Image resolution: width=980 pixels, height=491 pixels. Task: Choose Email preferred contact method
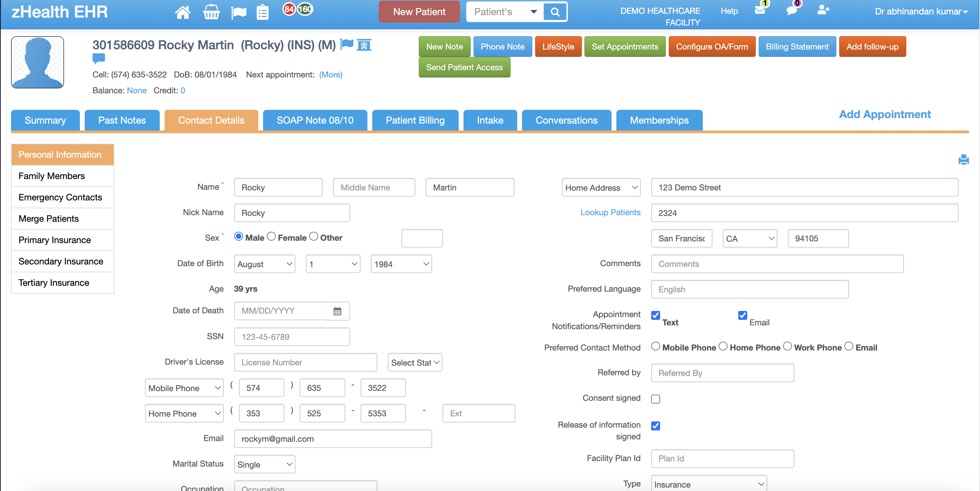point(849,346)
